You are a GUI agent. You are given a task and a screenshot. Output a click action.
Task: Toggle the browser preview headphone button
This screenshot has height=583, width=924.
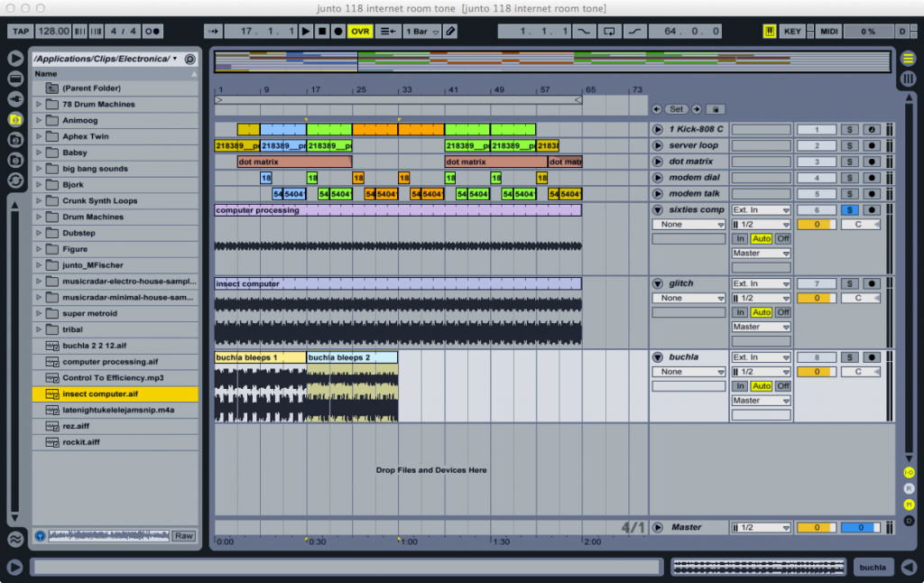coord(40,536)
